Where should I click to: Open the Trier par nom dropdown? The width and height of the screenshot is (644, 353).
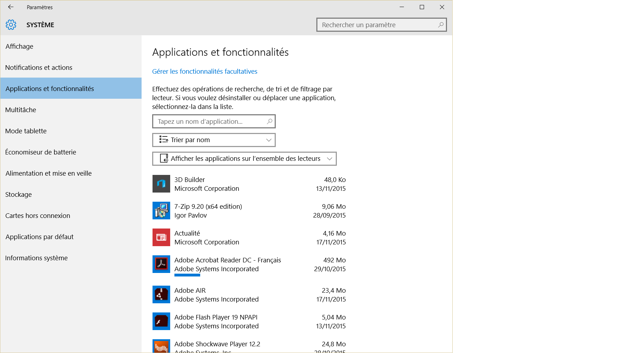tap(214, 140)
